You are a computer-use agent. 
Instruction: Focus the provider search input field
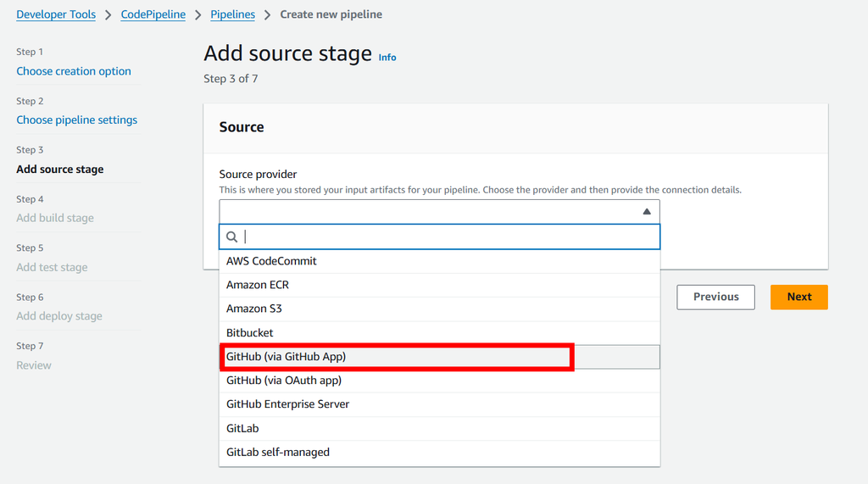pos(440,237)
